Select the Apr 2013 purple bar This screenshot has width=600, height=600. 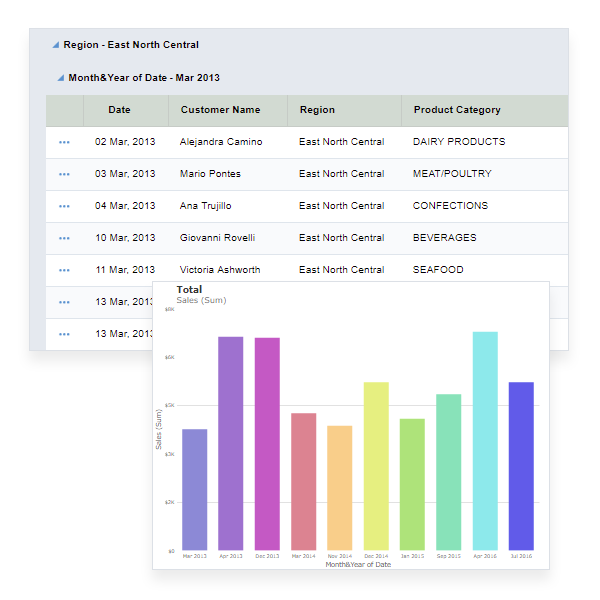tap(231, 443)
